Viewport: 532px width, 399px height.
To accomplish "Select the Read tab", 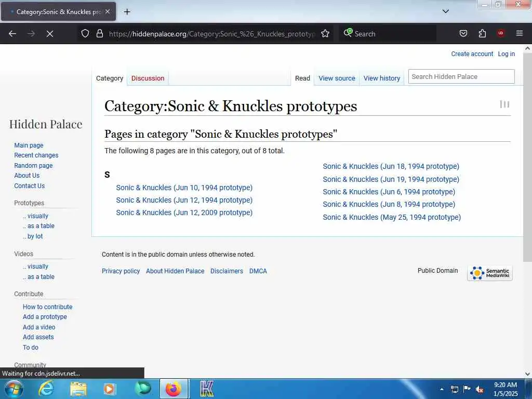I will click(302, 78).
